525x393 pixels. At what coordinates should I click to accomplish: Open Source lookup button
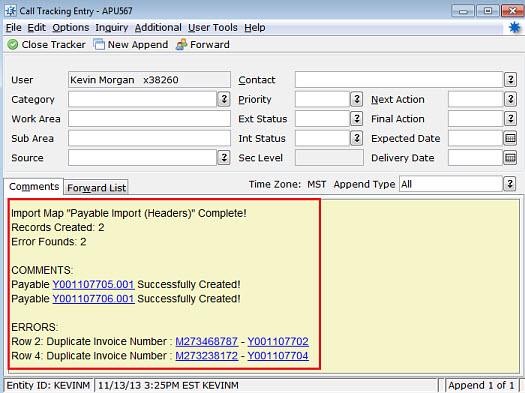click(x=224, y=158)
